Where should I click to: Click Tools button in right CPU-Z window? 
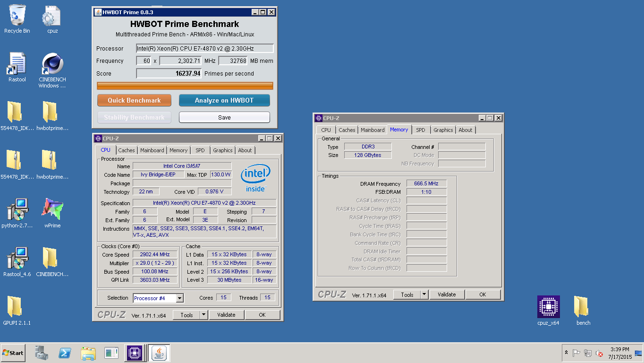pos(407,294)
